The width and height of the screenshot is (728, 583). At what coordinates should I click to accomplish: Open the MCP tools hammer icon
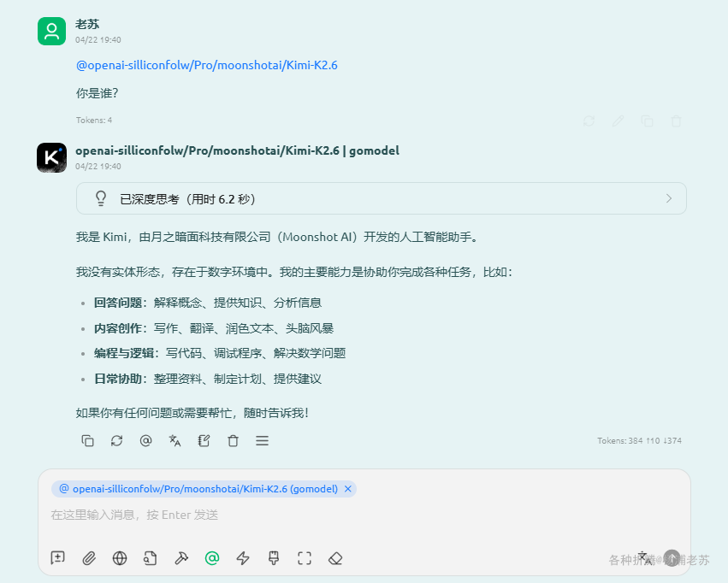[x=181, y=558]
